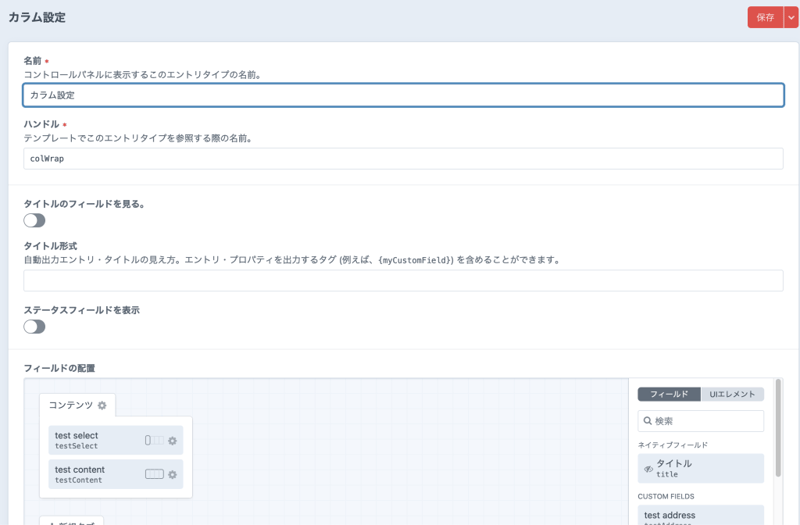Toggle タイトルのフィールドを見る switch
Image resolution: width=800 pixels, height=525 pixels.
35,220
